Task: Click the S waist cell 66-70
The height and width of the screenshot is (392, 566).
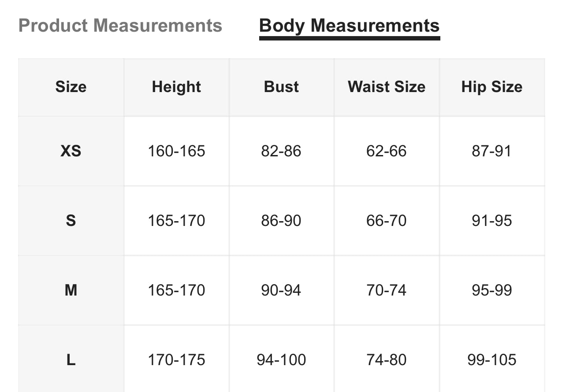Action: 387,221
